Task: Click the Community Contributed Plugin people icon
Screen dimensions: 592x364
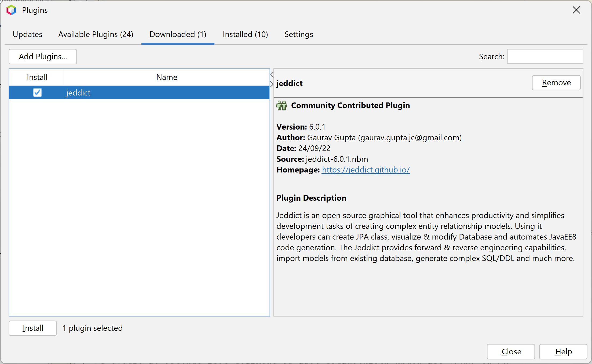Action: [x=282, y=106]
